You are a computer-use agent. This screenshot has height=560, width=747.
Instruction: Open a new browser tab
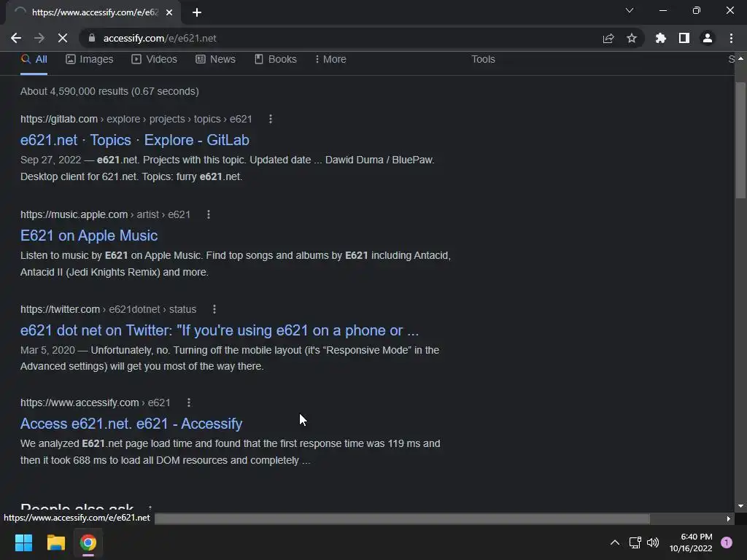click(197, 12)
